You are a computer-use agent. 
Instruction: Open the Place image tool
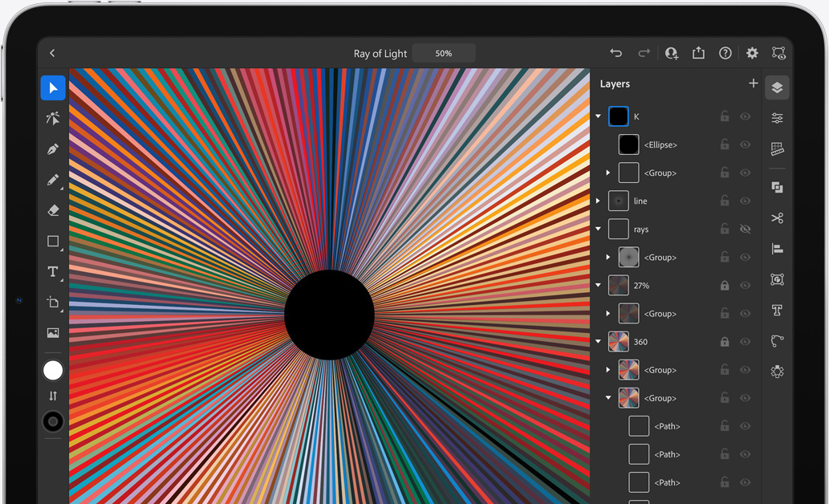click(x=53, y=333)
